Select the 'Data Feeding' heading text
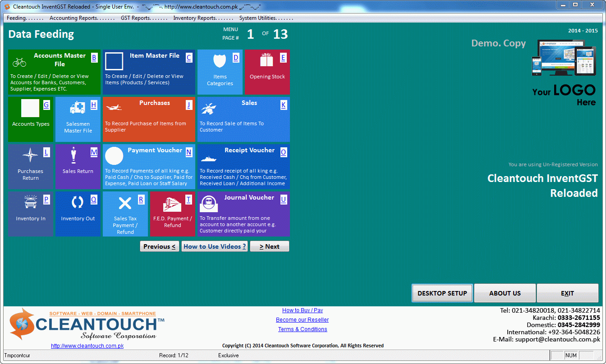Image resolution: width=606 pixels, height=364 pixels. coord(41,34)
